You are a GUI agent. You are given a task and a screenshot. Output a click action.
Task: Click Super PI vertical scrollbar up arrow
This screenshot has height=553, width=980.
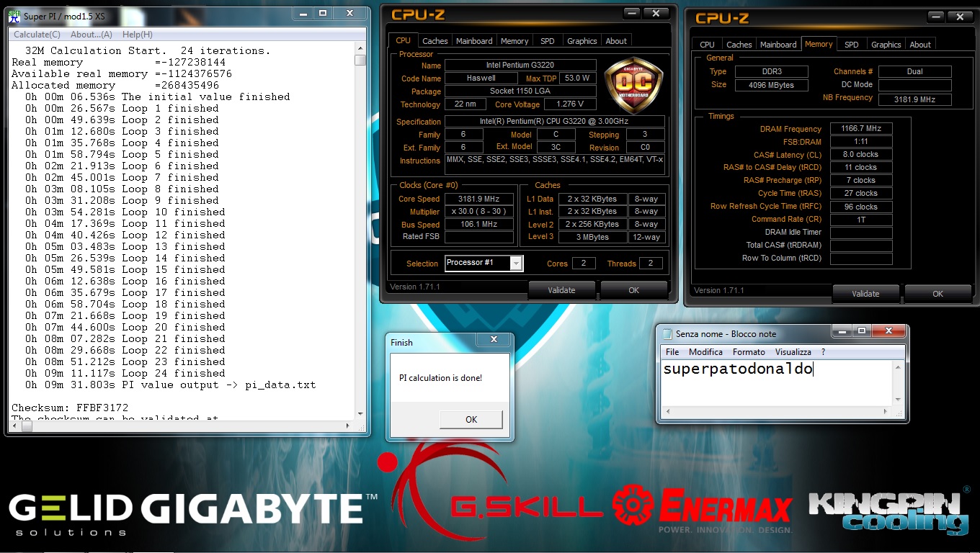point(360,48)
